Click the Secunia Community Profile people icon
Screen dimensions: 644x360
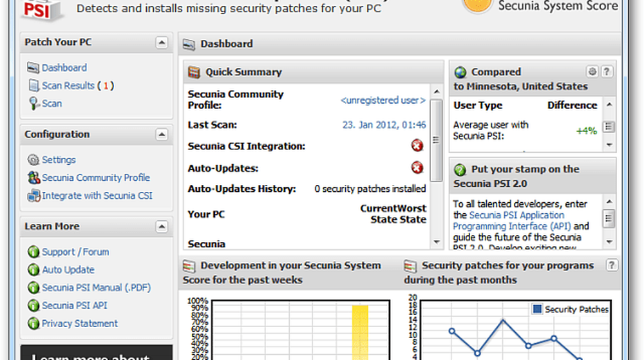(33, 178)
